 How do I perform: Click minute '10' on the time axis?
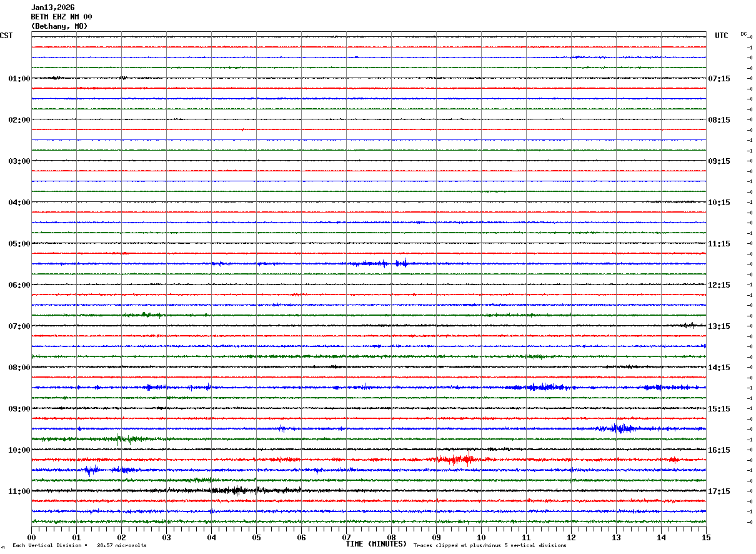pyautogui.click(x=482, y=537)
